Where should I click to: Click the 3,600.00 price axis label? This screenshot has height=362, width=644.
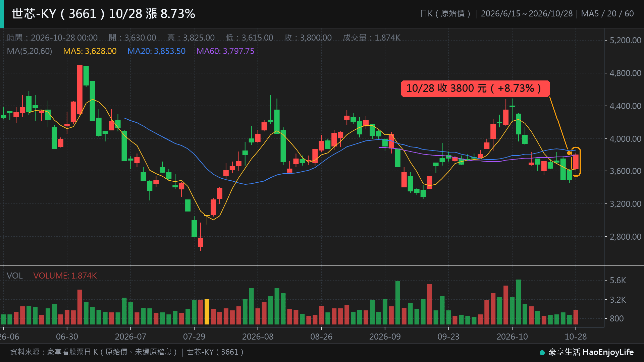[x=625, y=171]
